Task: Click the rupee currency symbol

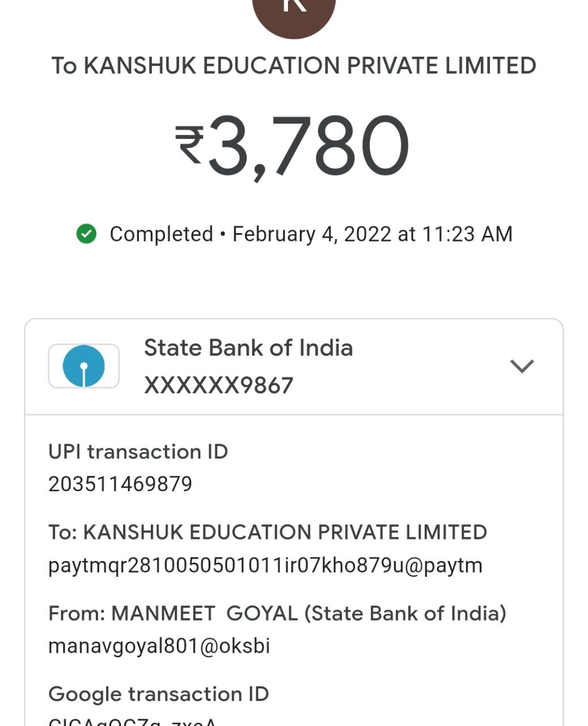Action: pyautogui.click(x=189, y=145)
